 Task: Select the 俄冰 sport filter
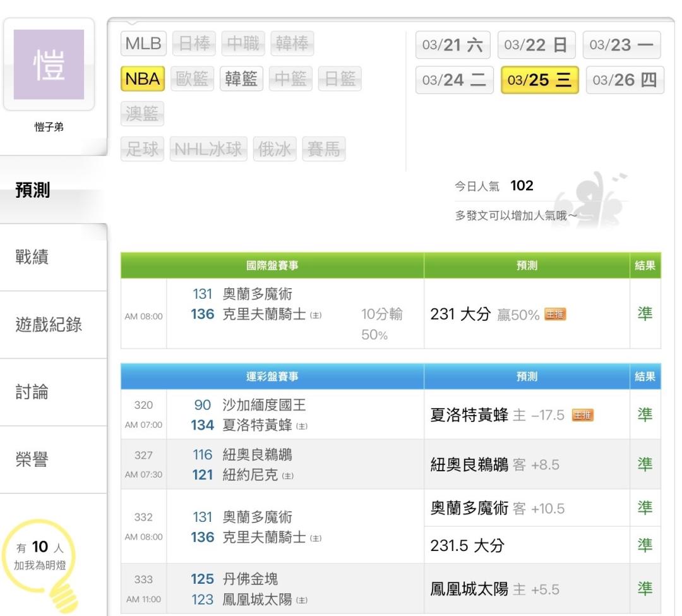click(275, 149)
